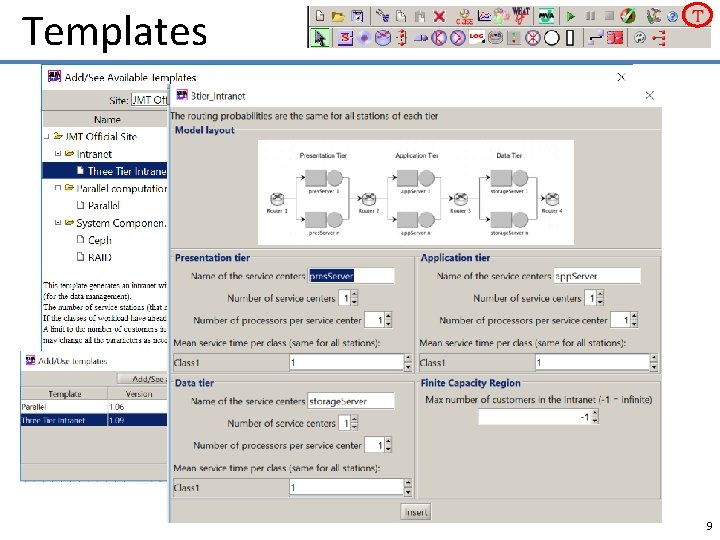The image size is (720, 540).
Task: Edit Presentation tier Class1 mean service time
Action: (x=346, y=362)
